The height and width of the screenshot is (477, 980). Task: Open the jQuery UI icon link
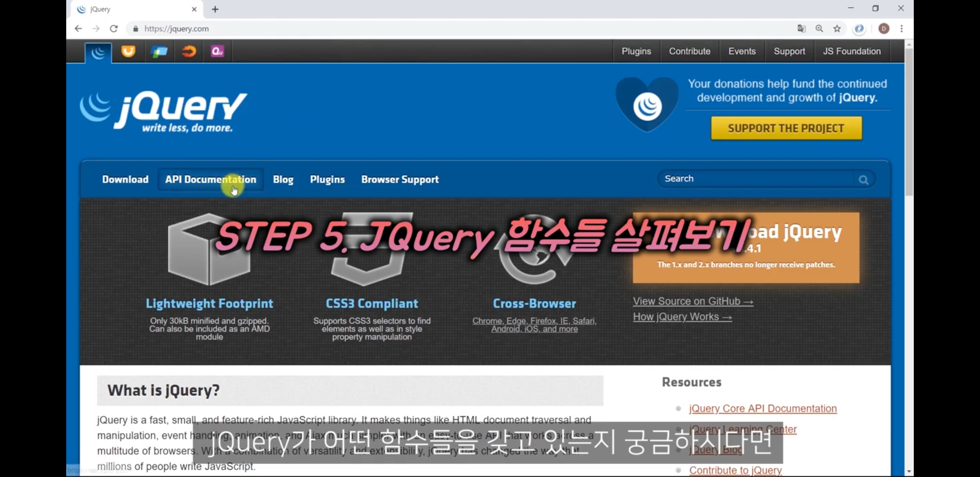pyautogui.click(x=128, y=51)
